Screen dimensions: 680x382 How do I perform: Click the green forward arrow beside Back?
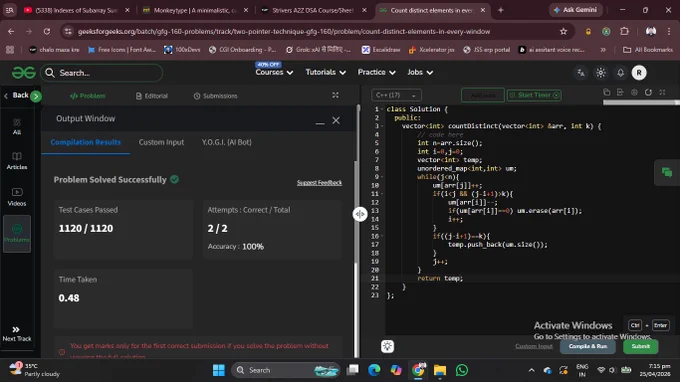[x=36, y=96]
